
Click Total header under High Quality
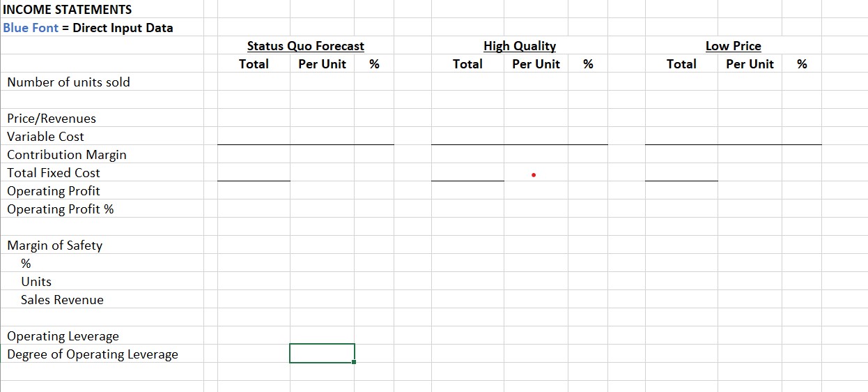[x=467, y=64]
